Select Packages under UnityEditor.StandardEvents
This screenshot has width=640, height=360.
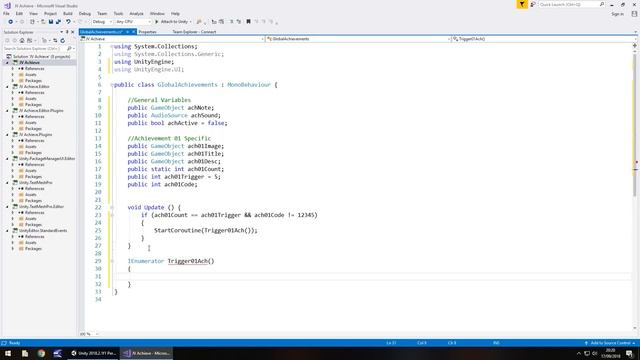click(33, 249)
